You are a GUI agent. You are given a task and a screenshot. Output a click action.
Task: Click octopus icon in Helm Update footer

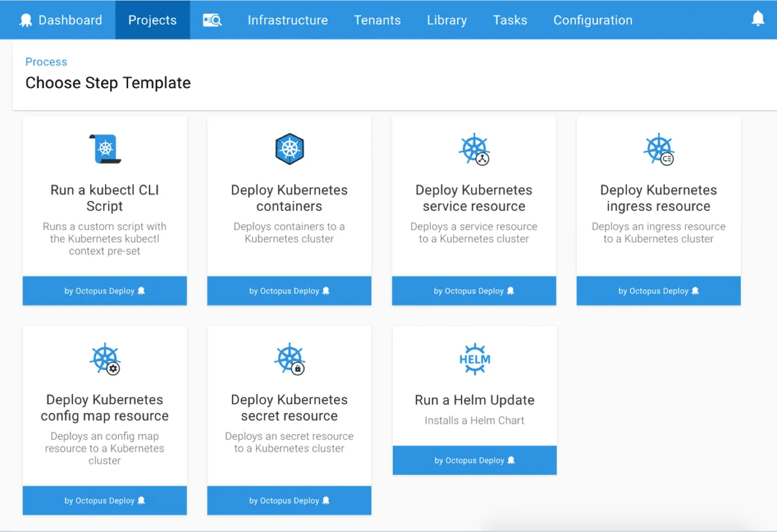pos(511,461)
